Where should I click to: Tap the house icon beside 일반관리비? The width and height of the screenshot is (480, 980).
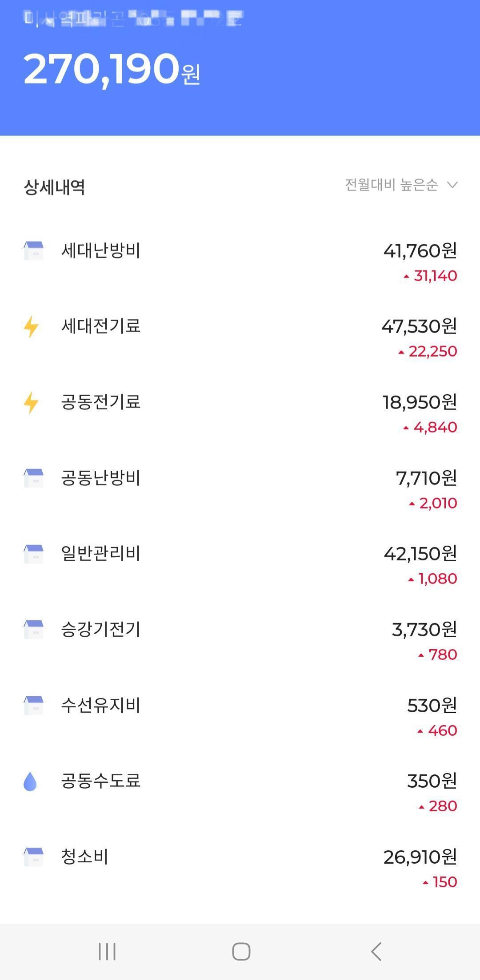pos(33,554)
